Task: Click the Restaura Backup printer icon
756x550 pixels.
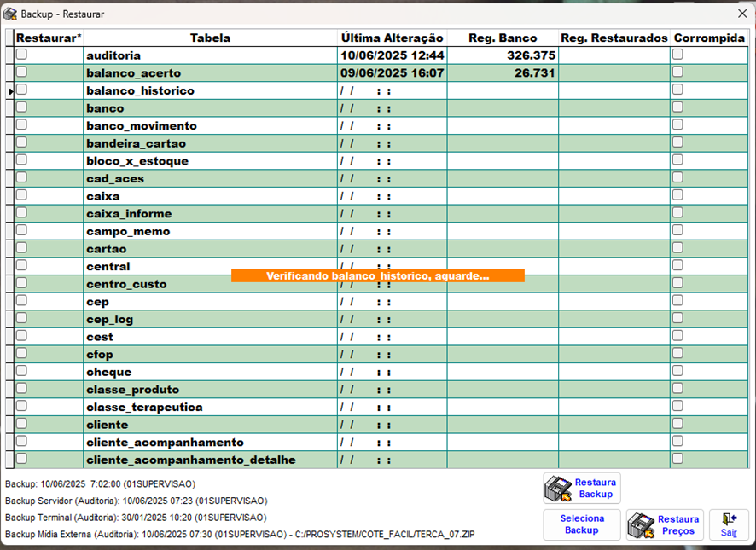Action: [558, 489]
